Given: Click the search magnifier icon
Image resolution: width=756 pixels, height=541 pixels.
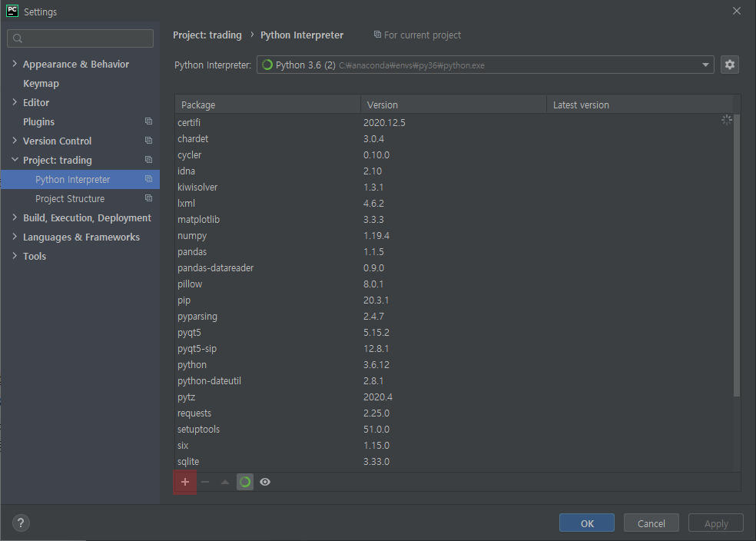Looking at the screenshot, I should coord(18,38).
